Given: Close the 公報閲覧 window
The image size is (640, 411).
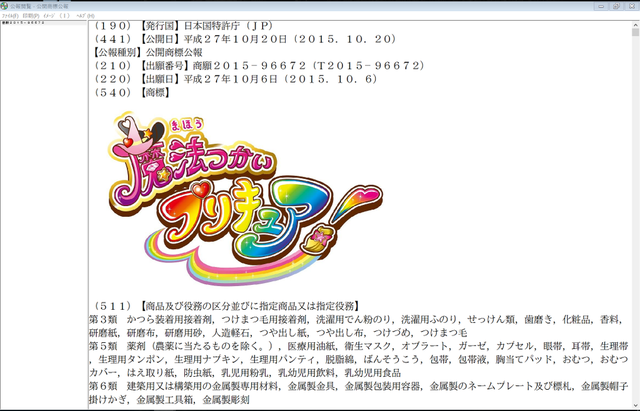Looking at the screenshot, I should (631, 6).
